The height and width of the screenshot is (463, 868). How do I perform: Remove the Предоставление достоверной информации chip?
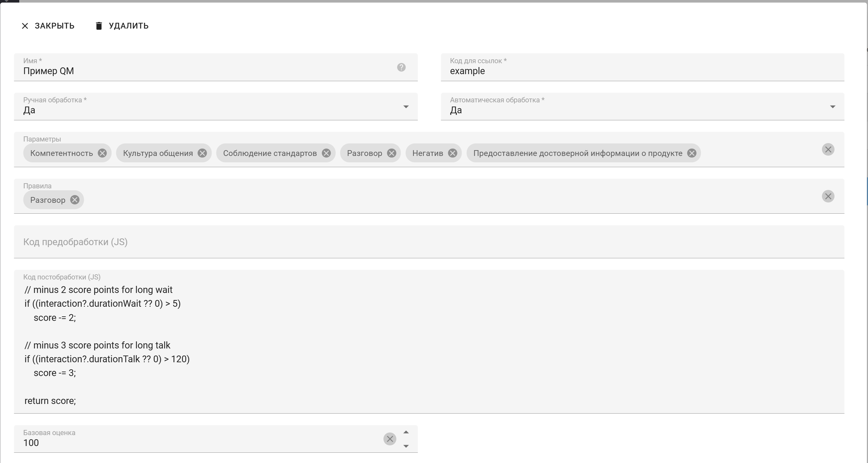click(x=692, y=153)
